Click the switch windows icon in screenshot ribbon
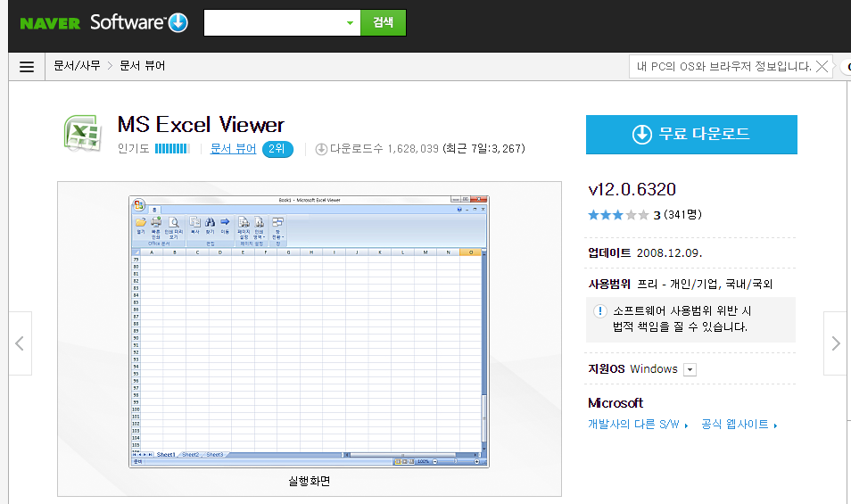The image size is (851, 504). coord(278,222)
